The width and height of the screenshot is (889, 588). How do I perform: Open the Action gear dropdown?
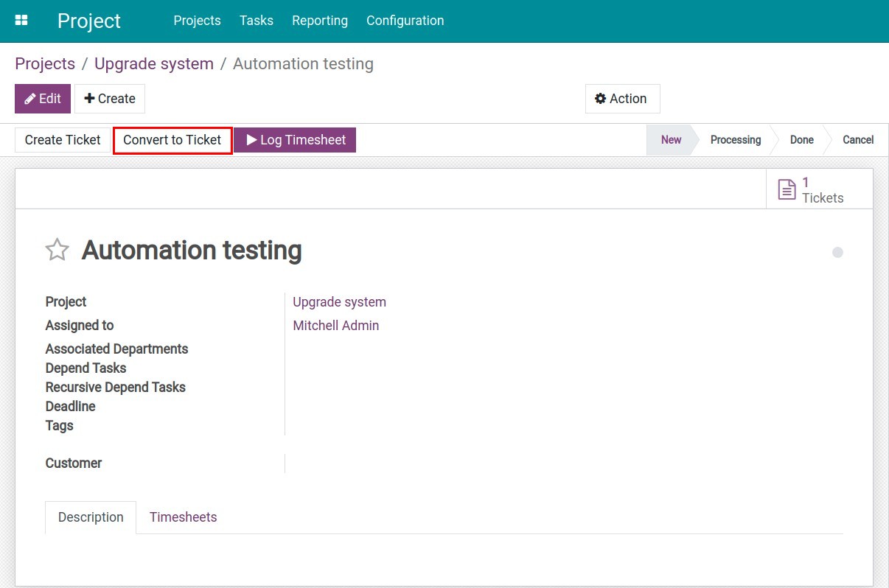coord(621,99)
